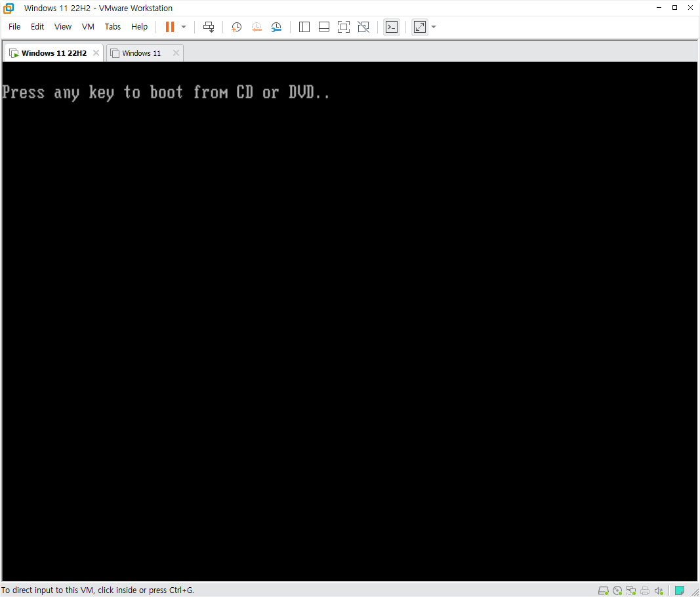The width and height of the screenshot is (700, 597).
Task: Pause the running virtual machine
Action: point(170,27)
